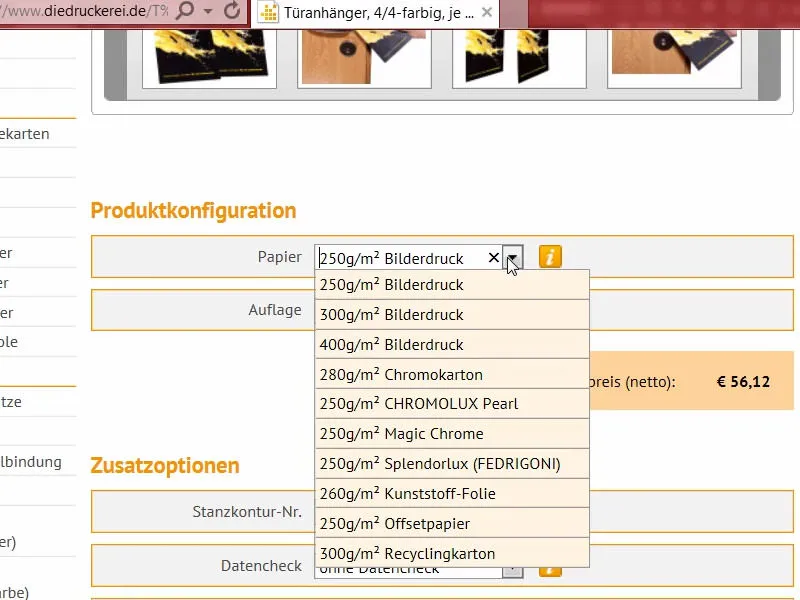Clear the Papier field with X icon

(x=493, y=258)
